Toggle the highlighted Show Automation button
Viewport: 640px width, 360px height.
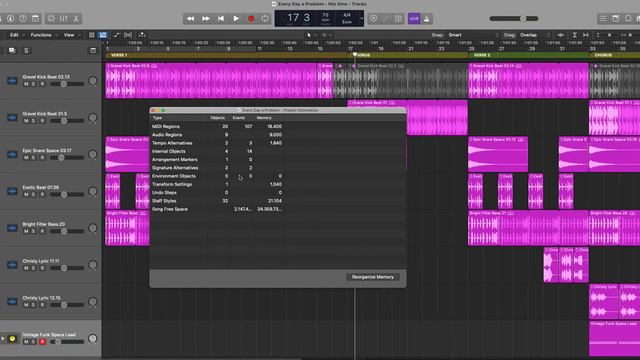point(103,35)
